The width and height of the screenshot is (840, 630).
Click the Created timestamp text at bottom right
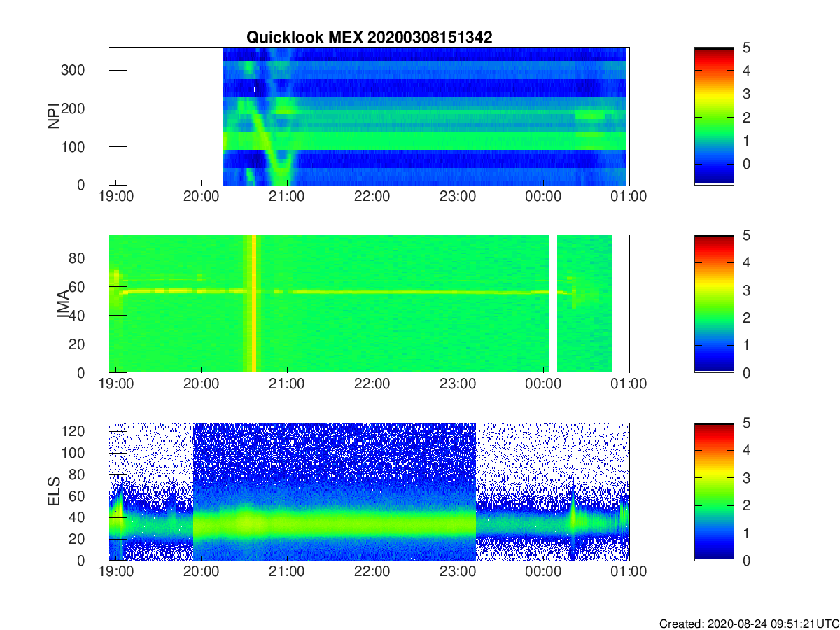[x=749, y=623]
